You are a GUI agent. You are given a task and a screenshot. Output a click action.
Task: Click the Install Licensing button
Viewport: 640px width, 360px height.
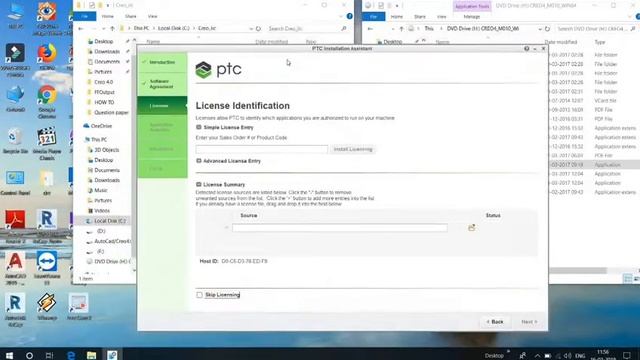click(x=353, y=149)
